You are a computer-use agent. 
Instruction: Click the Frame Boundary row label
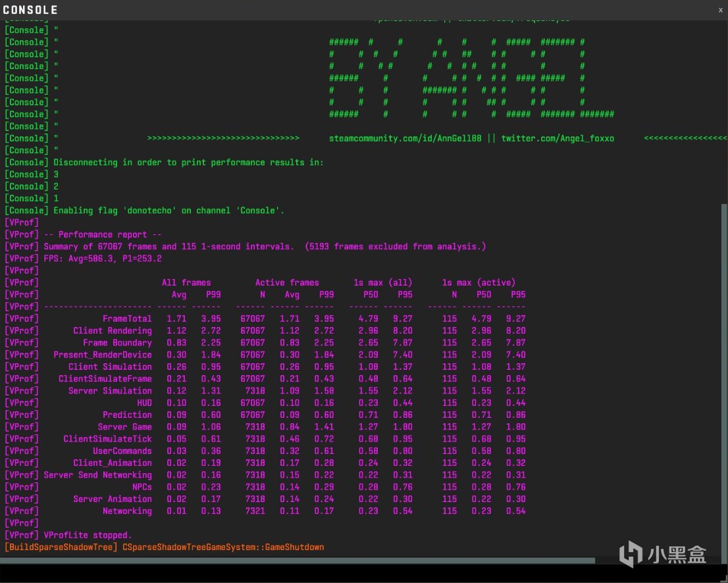(117, 343)
